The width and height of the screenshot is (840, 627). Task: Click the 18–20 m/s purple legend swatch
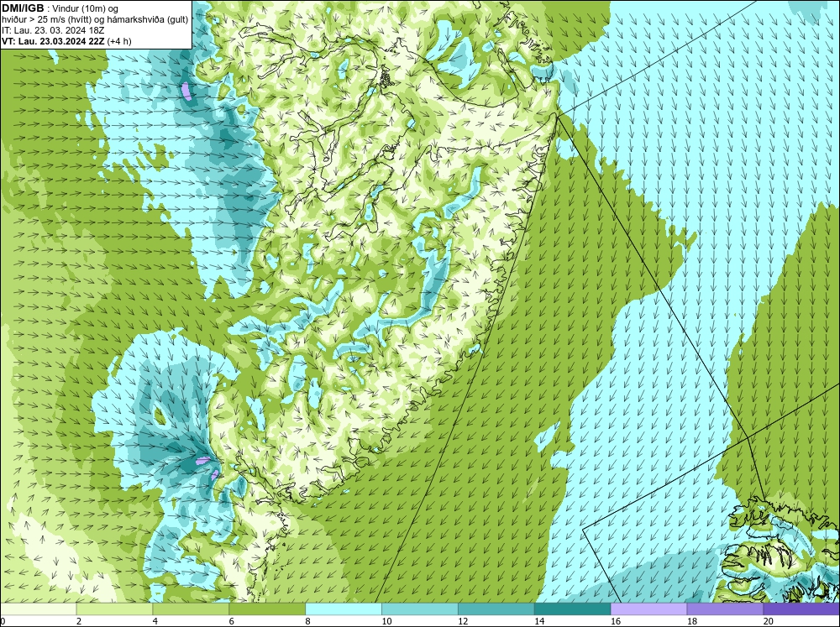pyautogui.click(x=725, y=609)
